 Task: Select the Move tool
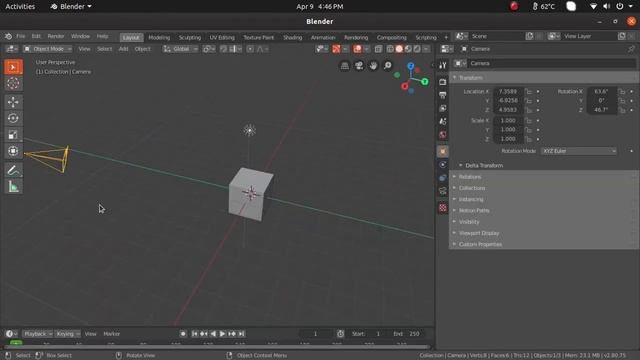point(13,102)
